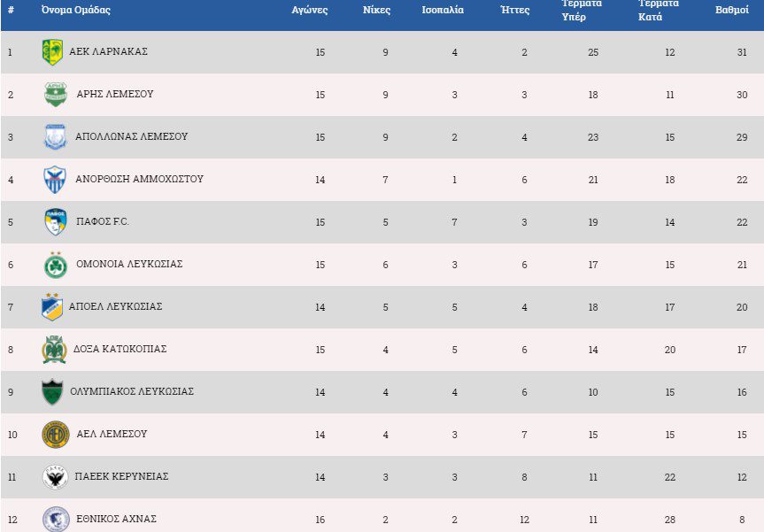
Task: Click the Apollon Limassol team logo
Action: pos(55,137)
